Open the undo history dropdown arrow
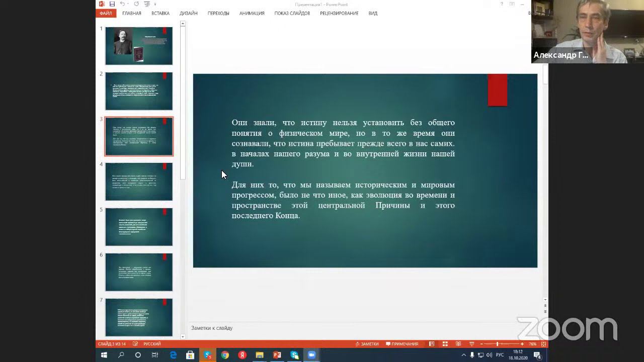 (128, 4)
